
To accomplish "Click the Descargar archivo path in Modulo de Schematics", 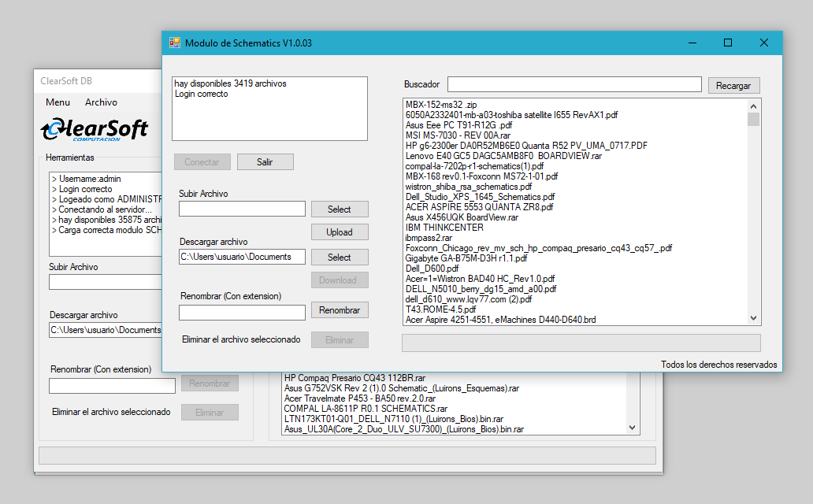I will tap(242, 257).
